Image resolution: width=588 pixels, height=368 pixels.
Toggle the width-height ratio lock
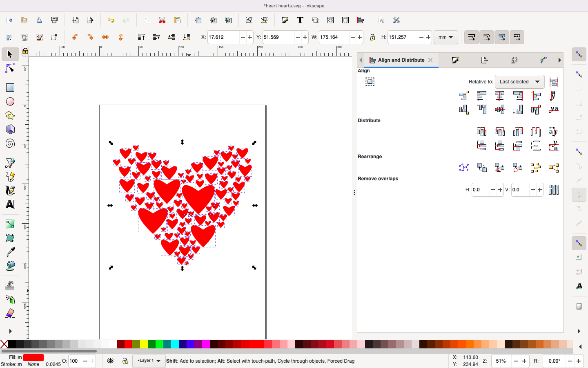coord(372,37)
